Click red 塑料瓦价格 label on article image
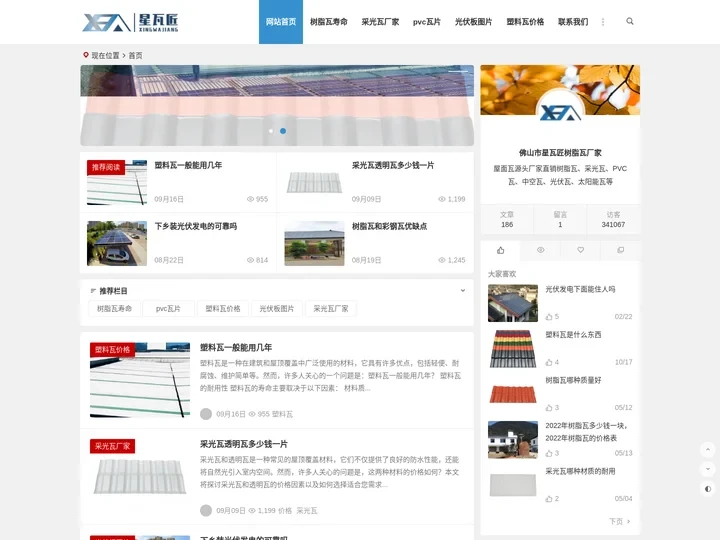The image size is (720, 540). [x=112, y=349]
